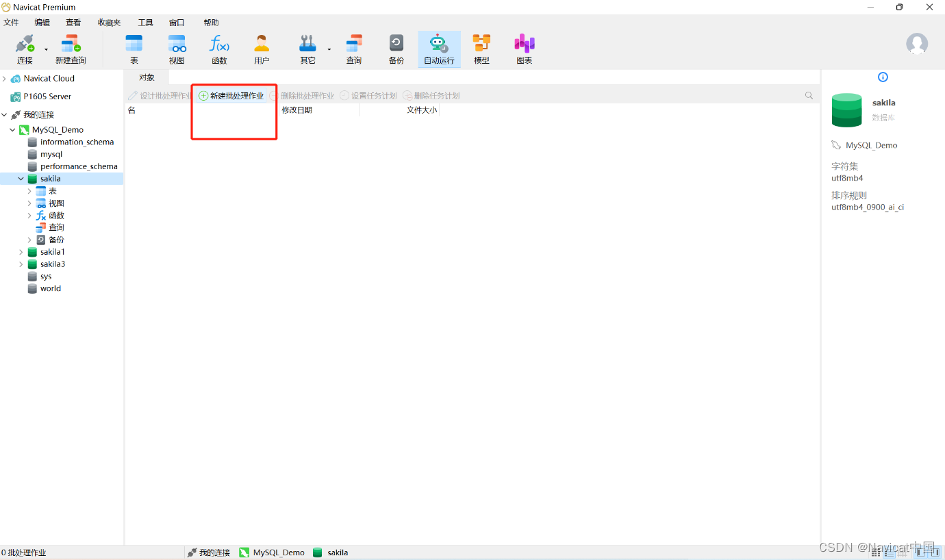The width and height of the screenshot is (945, 560).
Task: Click the 新建查询 toolbar icon
Action: pos(71,49)
